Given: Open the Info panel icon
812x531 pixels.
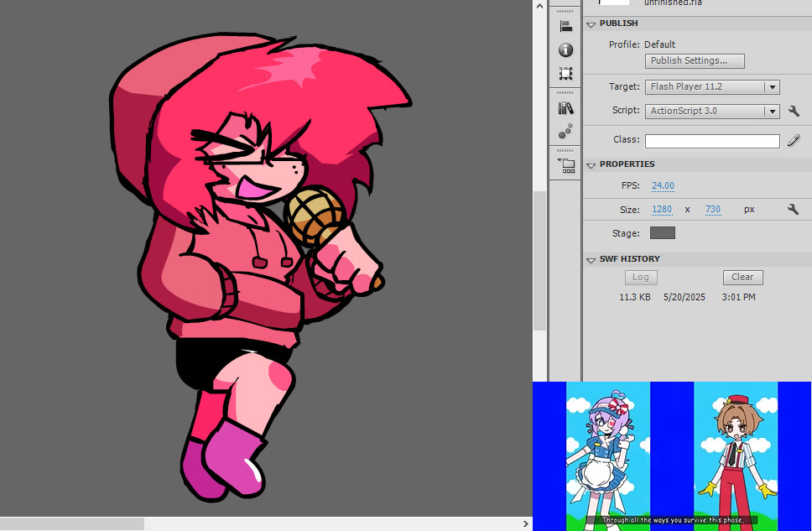Looking at the screenshot, I should pyautogui.click(x=565, y=49).
